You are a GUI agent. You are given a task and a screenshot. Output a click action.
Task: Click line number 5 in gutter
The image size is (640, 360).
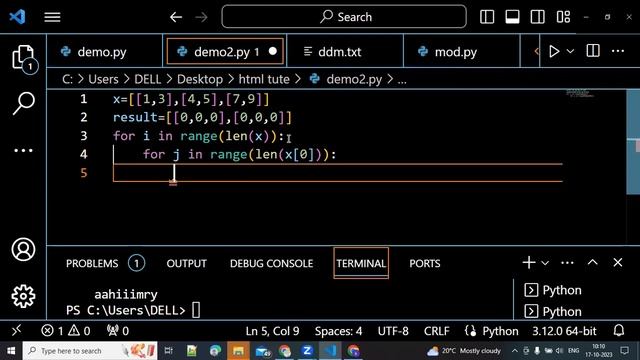pyautogui.click(x=83, y=173)
